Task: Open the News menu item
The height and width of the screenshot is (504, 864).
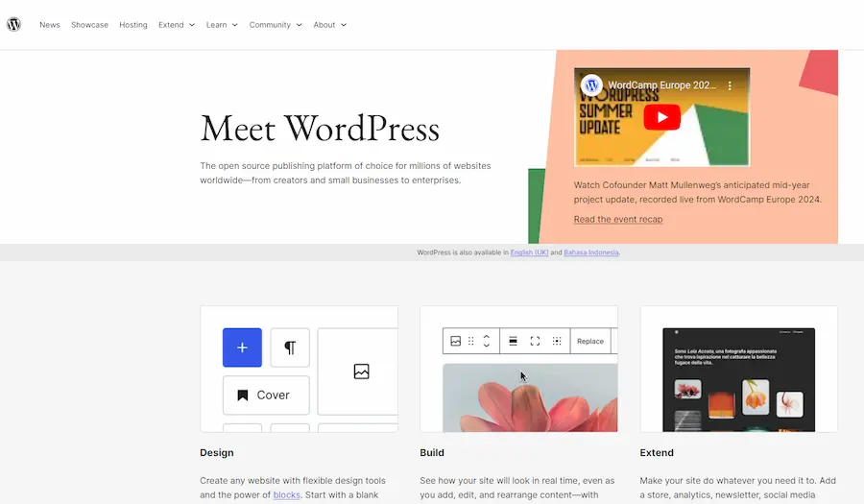Action: click(50, 25)
